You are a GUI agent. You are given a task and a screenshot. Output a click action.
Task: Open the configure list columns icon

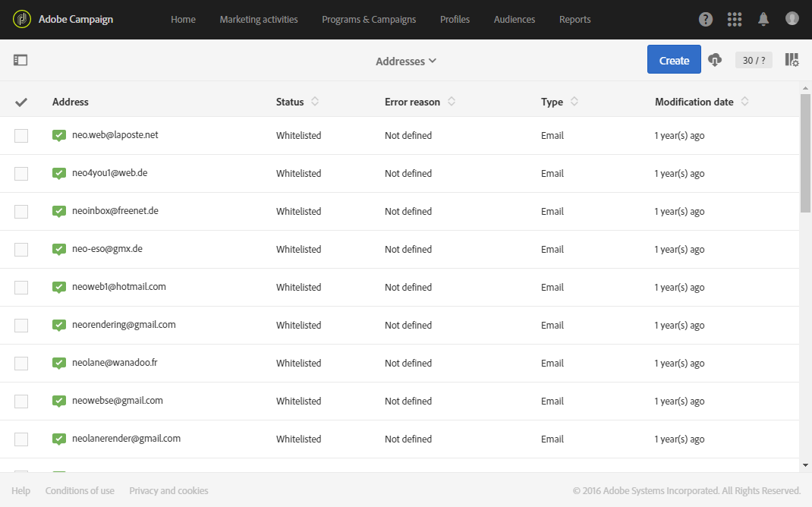click(x=792, y=60)
